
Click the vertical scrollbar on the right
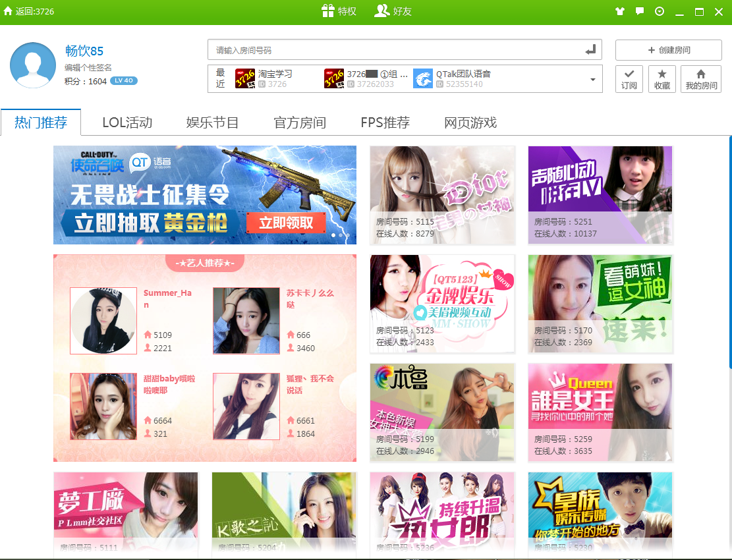coord(729,264)
